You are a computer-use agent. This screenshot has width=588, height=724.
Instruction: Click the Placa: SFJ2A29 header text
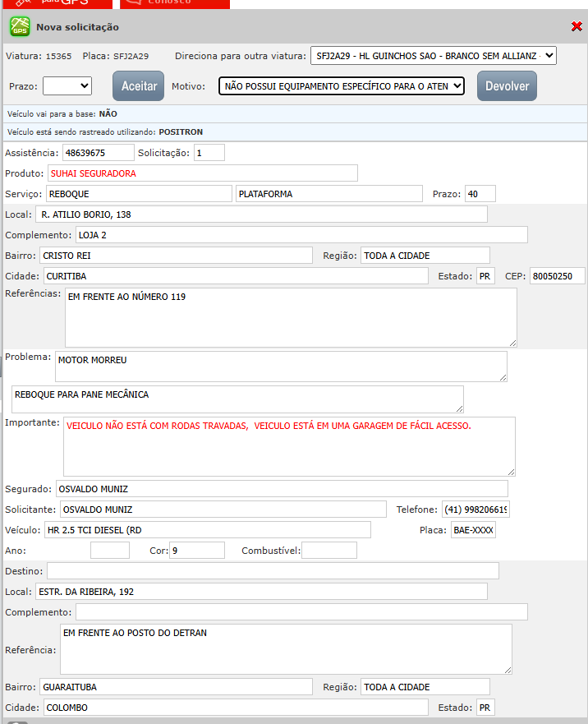pos(116,56)
